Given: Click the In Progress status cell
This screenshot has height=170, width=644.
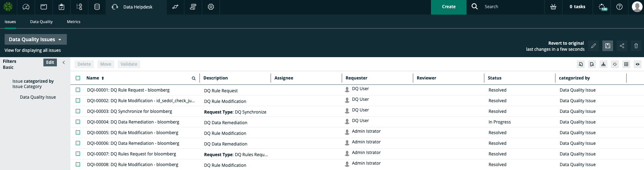Looking at the screenshot, I should click(x=500, y=122).
